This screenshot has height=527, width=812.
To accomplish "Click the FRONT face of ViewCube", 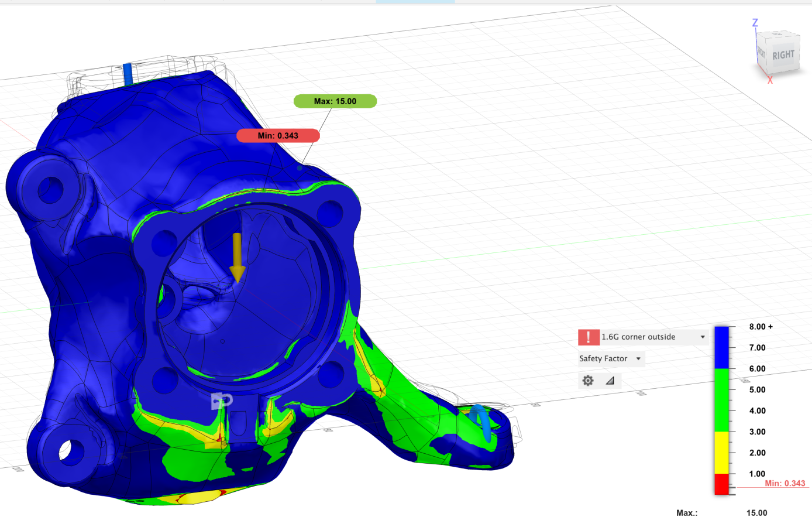I will 762,52.
